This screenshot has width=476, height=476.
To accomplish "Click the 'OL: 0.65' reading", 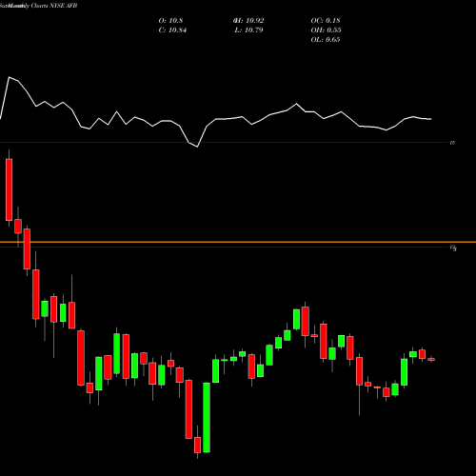I will (x=326, y=40).
